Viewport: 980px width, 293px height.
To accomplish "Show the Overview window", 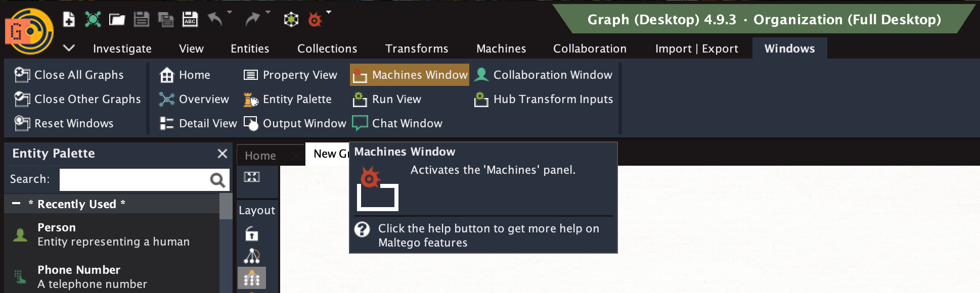I will point(194,99).
